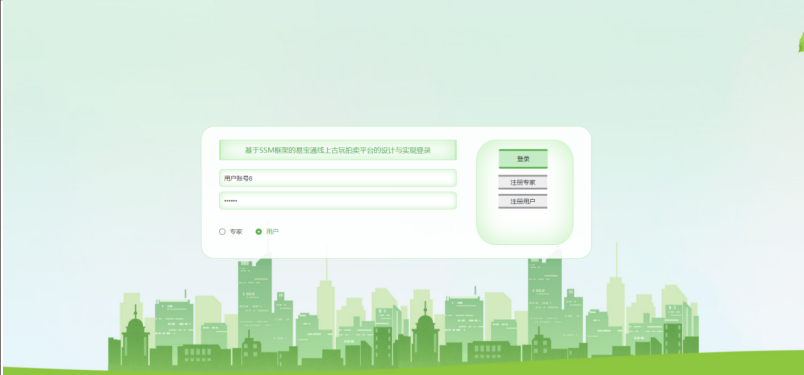This screenshot has height=375, width=804.
Task: Focus the 用户账号8 username field
Action: (338, 179)
